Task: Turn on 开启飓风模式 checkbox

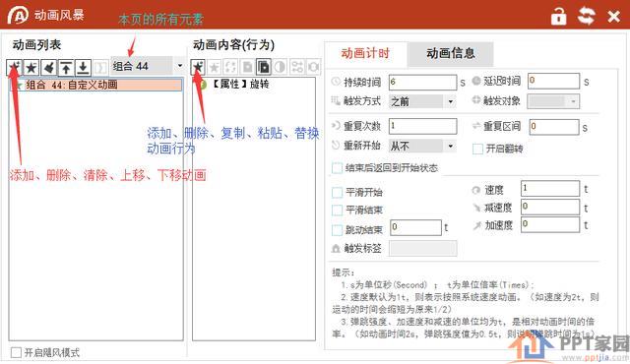Action: pos(16,353)
